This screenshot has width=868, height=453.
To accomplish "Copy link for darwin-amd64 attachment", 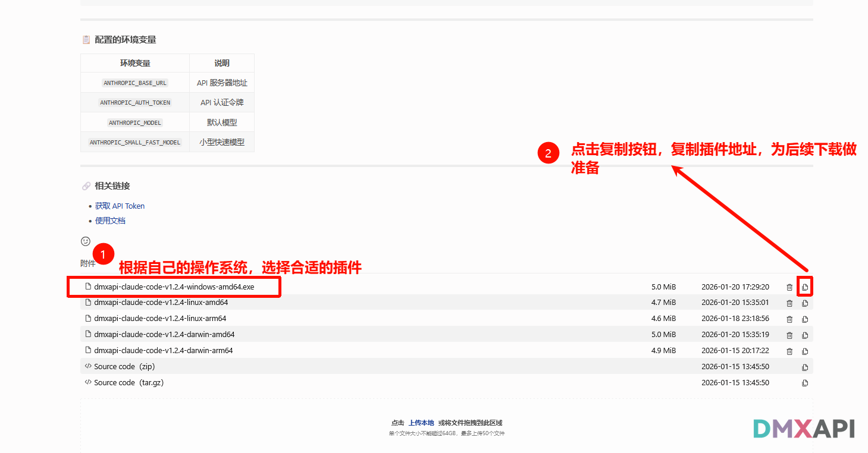I will coord(805,335).
